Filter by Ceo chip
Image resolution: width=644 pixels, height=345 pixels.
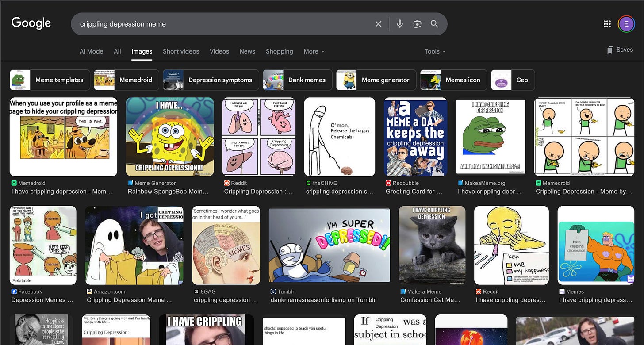tap(513, 80)
